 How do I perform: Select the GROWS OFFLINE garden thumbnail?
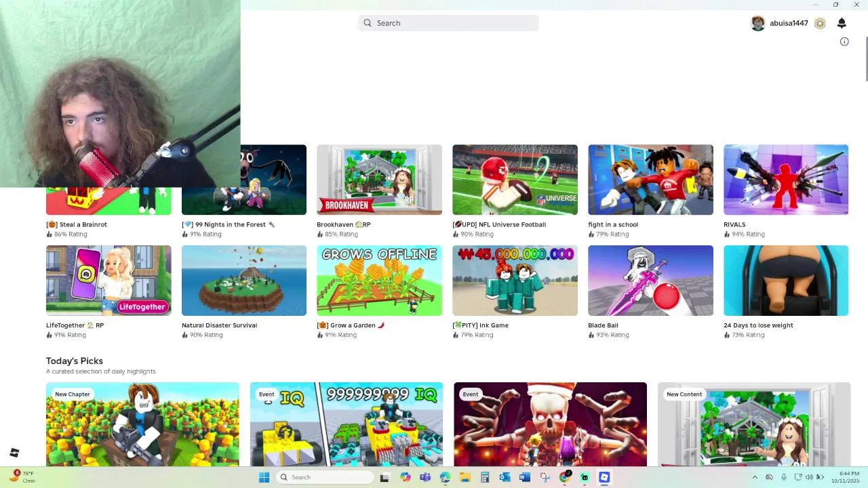379,281
